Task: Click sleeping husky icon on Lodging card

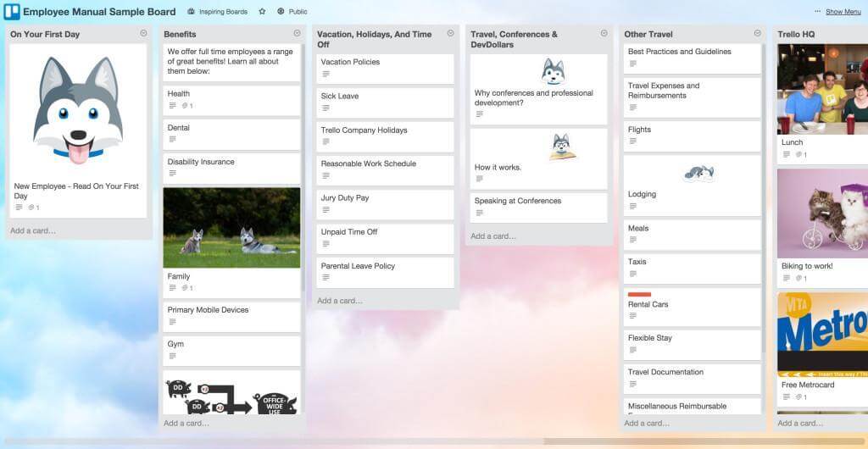Action: [698, 174]
